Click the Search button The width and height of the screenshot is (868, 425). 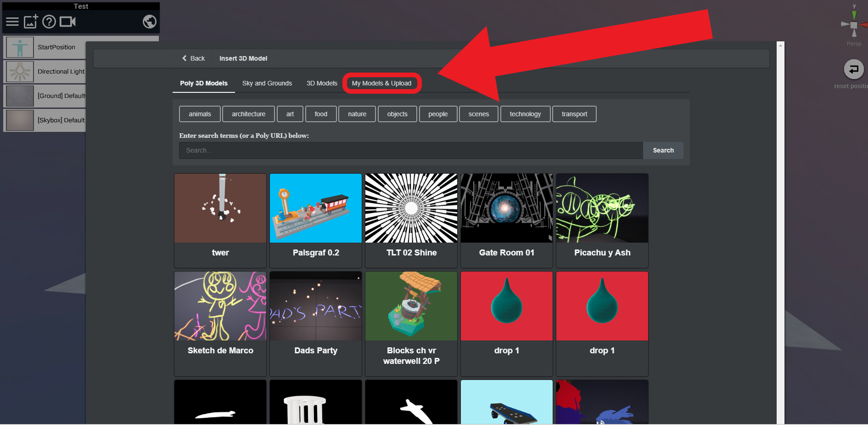[663, 150]
